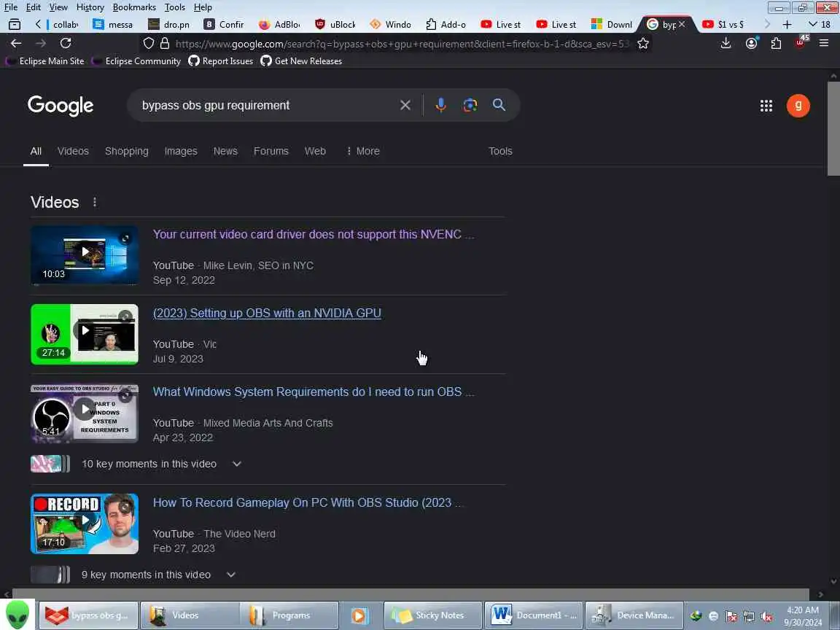Open the Google account avatar
840x630 pixels.
[x=798, y=106]
